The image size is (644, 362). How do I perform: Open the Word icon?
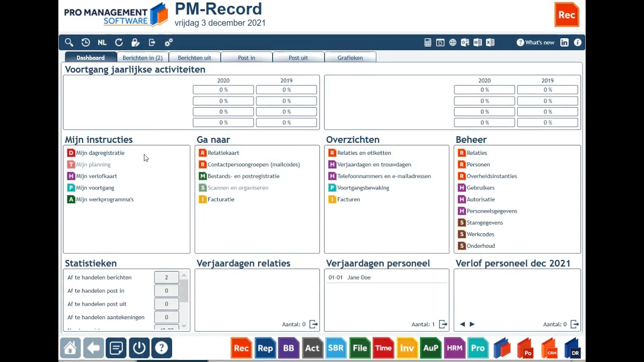477,43
